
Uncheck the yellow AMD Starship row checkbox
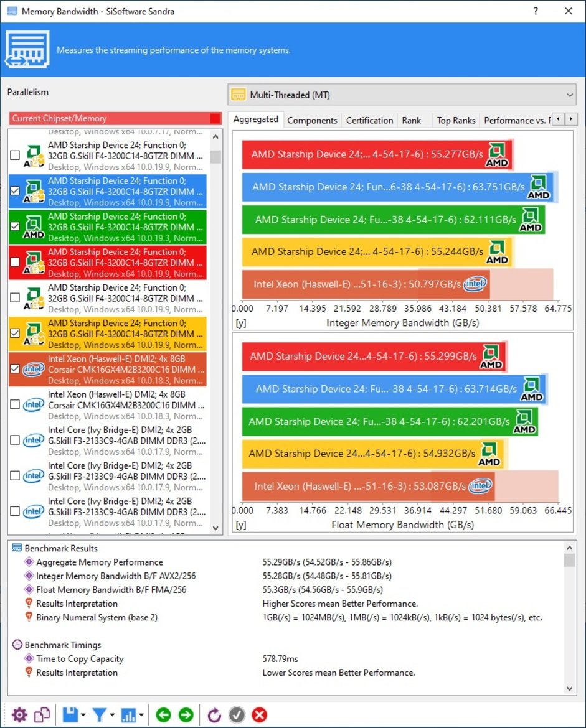point(15,334)
